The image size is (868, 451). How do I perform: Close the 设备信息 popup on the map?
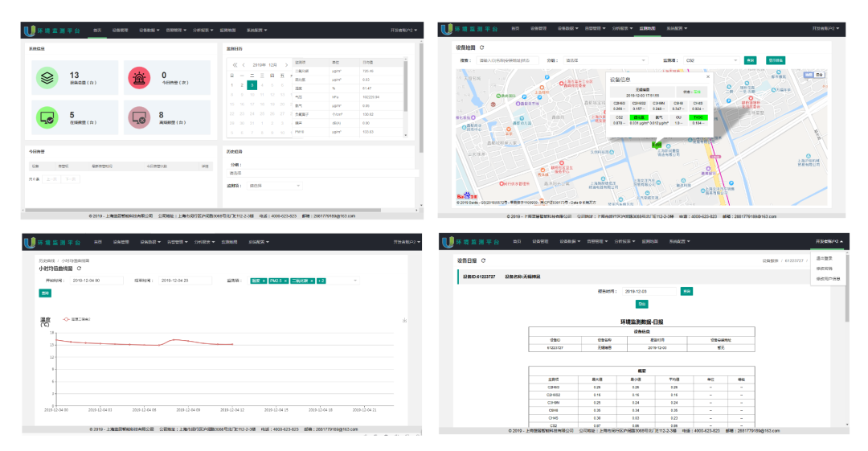(707, 77)
